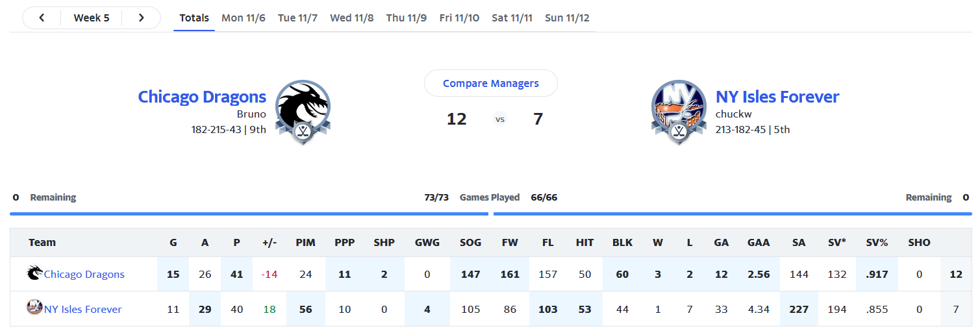Viewport: 980px width, 333px height.
Task: Click Chicago Dragons link in stats table
Action: [x=84, y=275]
